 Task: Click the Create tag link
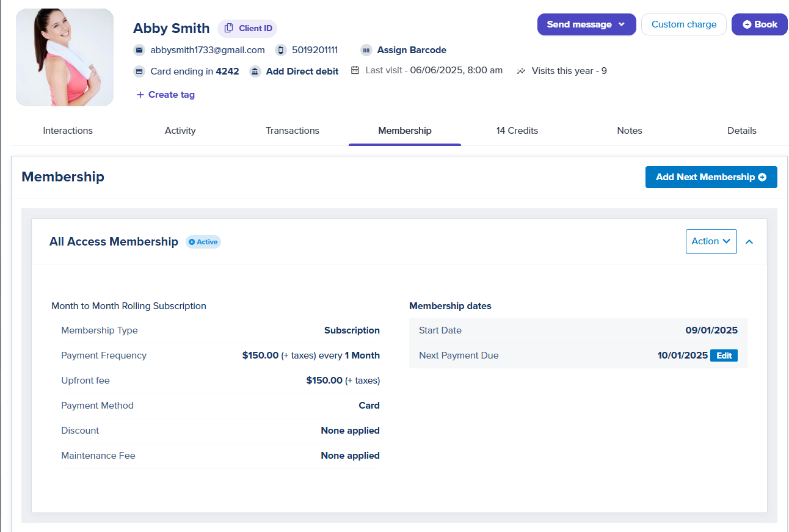165,95
